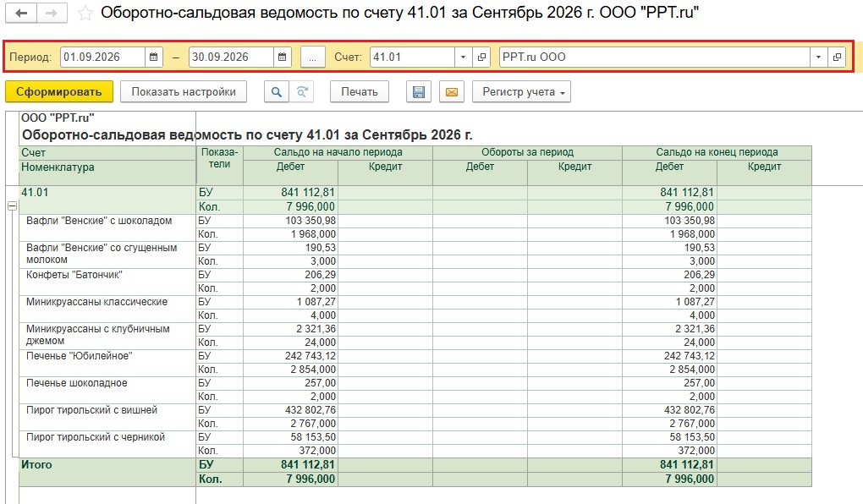Image resolution: width=863 pixels, height=504 pixels.
Task: Open the Регистр учета dropdown menu
Action: (x=521, y=92)
